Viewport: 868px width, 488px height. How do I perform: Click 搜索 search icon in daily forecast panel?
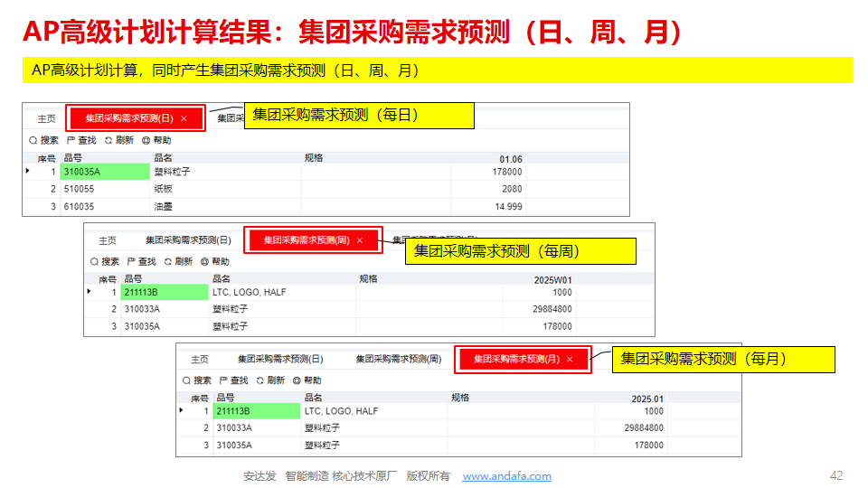pyautogui.click(x=33, y=141)
